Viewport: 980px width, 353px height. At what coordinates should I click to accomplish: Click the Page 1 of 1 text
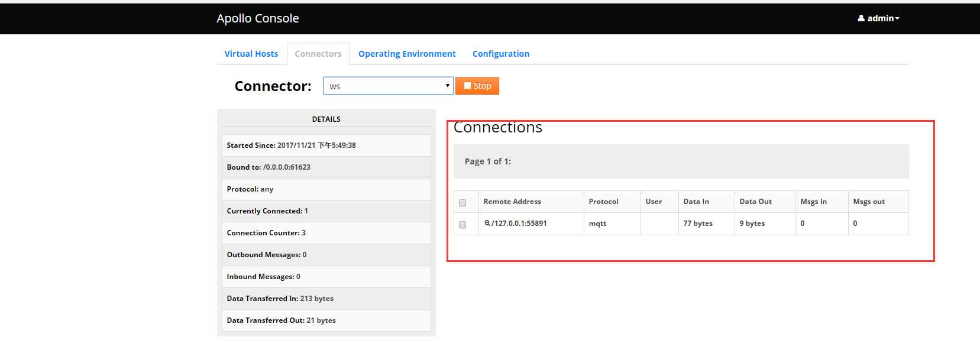pyautogui.click(x=488, y=161)
